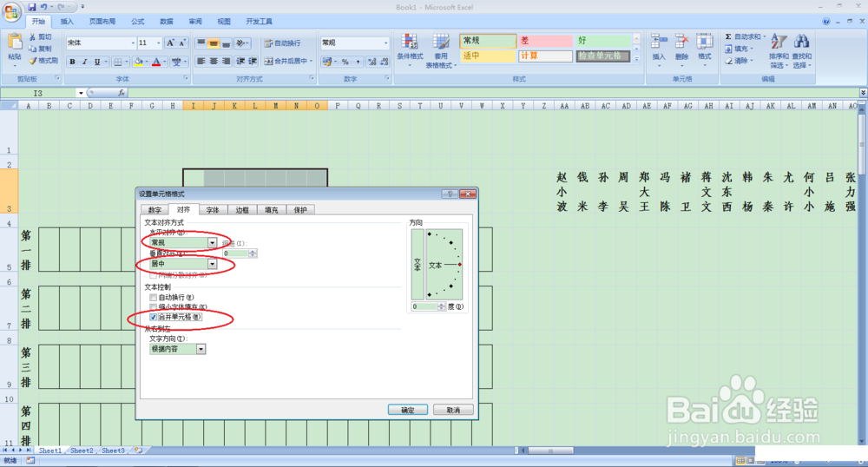Expand Merge and Center (合并后居中) dropdown arrow

[311, 61]
